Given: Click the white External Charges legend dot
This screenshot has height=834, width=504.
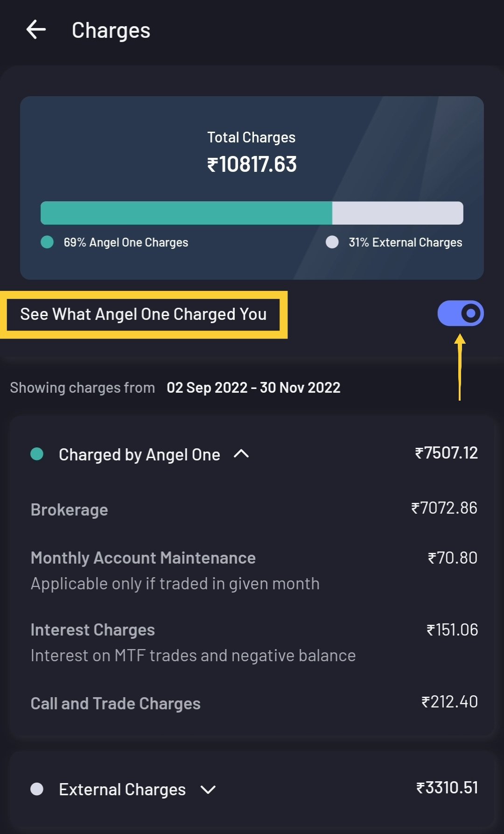Looking at the screenshot, I should 332,242.
